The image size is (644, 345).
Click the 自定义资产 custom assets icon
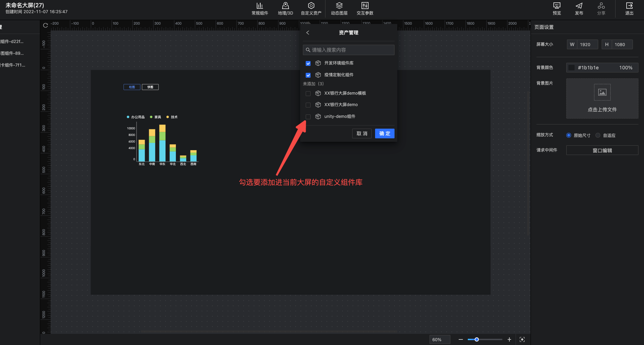pos(311,6)
